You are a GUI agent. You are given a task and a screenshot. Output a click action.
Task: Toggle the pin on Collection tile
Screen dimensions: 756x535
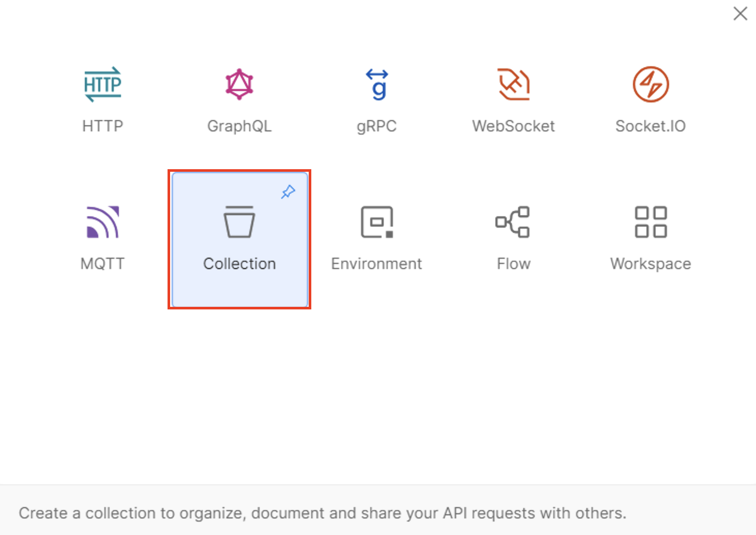(x=288, y=192)
